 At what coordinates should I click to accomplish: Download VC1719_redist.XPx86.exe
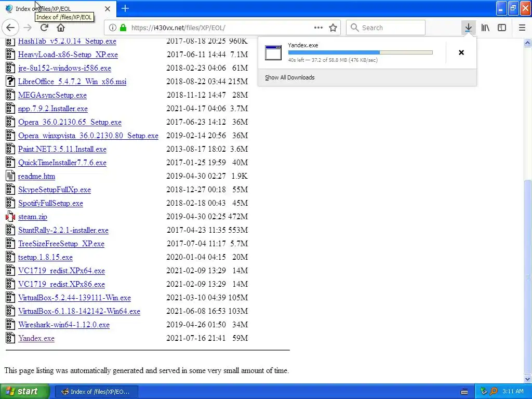61,284
